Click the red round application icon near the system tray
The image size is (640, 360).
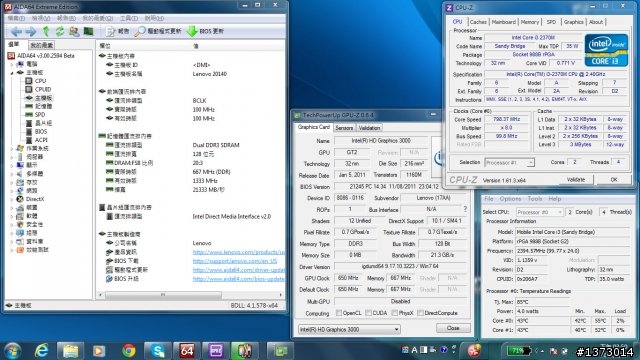pyautogui.click(x=474, y=350)
